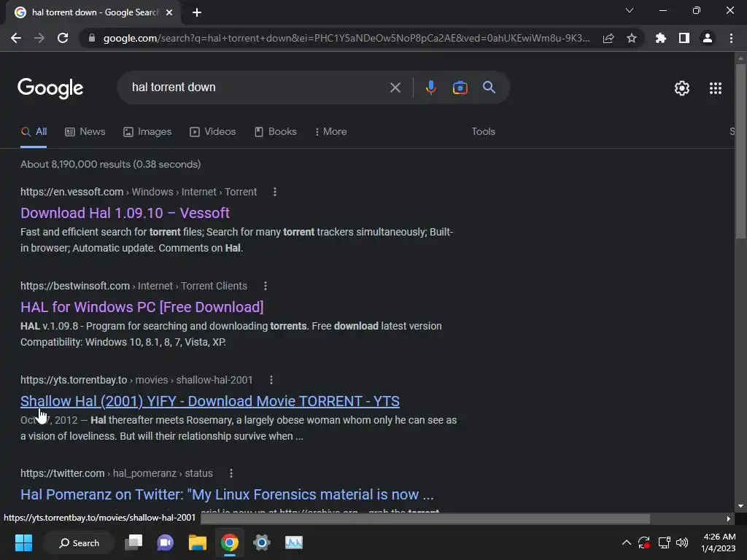Click the twitter.com hal_pomeranz breadcrumb
Image resolution: width=747 pixels, height=560 pixels.
(x=117, y=473)
